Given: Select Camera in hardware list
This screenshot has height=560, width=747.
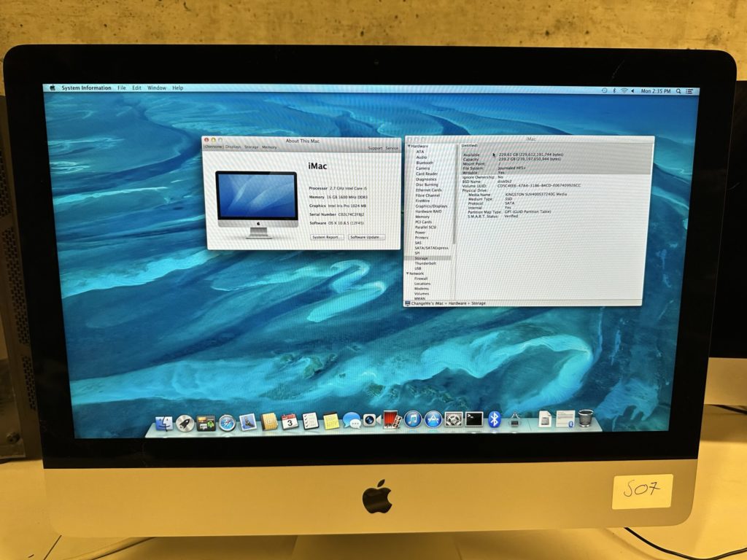Looking at the screenshot, I should pyautogui.click(x=422, y=168).
